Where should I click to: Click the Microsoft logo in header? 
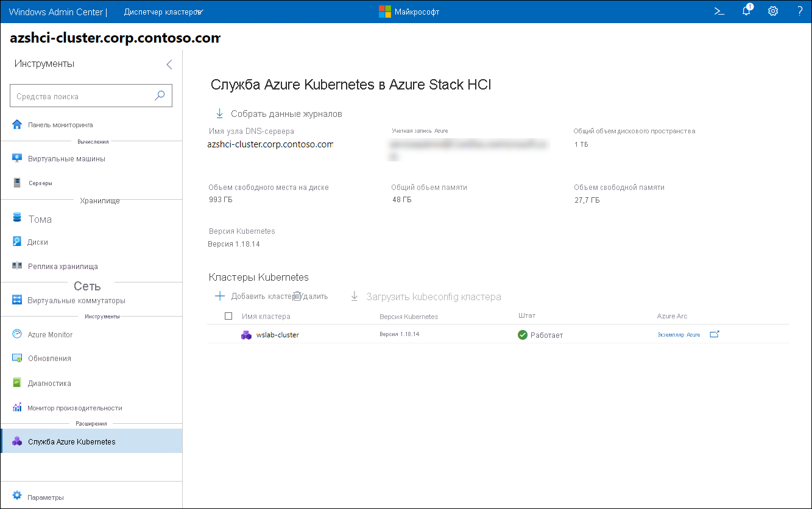tap(385, 12)
